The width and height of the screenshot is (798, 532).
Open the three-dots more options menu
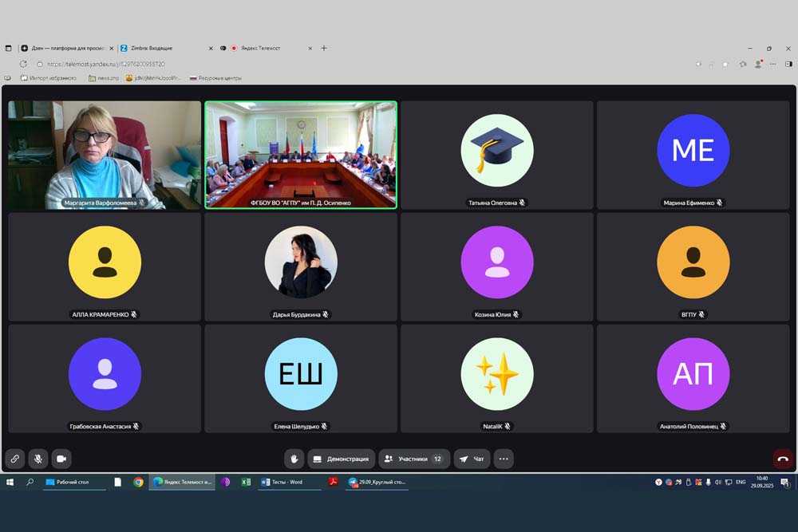[503, 459]
